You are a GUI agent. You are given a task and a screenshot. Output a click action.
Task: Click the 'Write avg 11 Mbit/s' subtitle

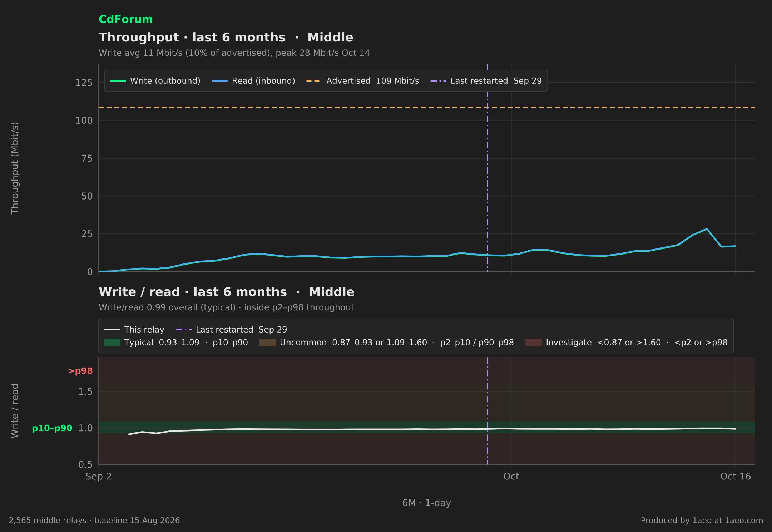pyautogui.click(x=234, y=53)
